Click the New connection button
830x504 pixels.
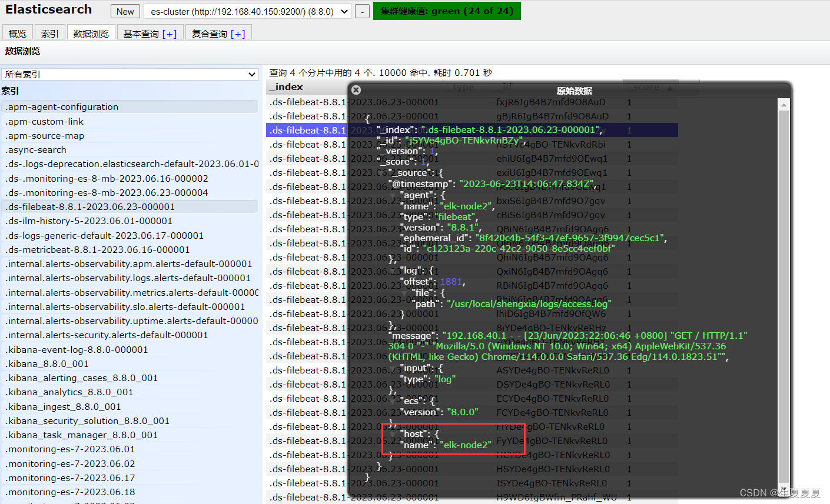coord(125,11)
